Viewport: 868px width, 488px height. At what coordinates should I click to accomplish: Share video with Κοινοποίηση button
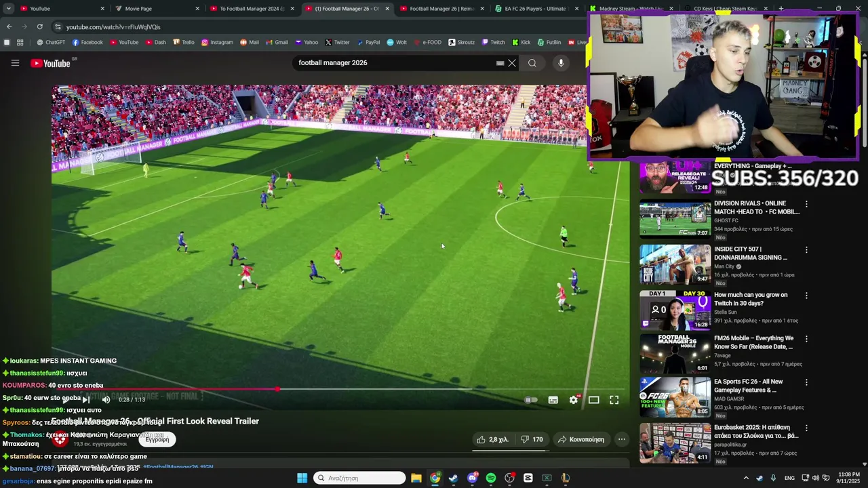580,439
